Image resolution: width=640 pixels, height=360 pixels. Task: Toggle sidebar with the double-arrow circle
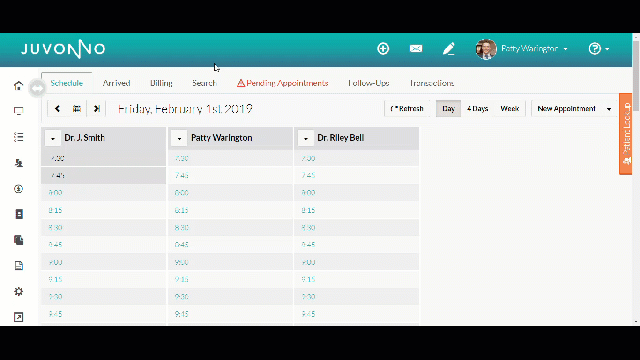[37, 88]
